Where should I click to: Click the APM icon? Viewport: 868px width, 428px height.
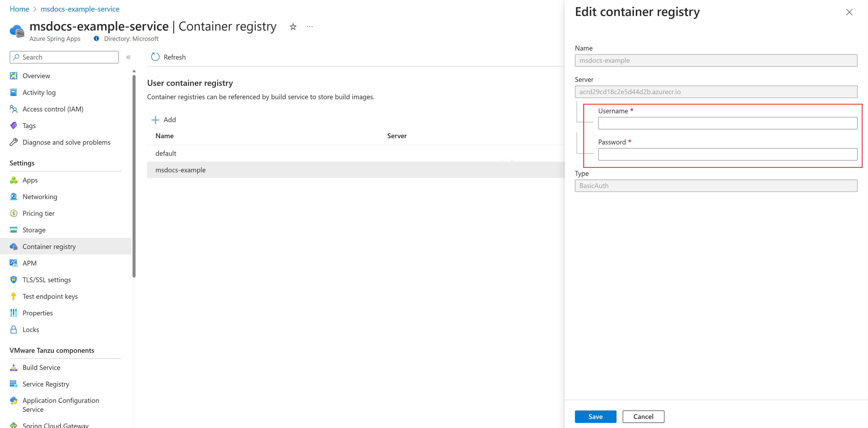(x=13, y=263)
